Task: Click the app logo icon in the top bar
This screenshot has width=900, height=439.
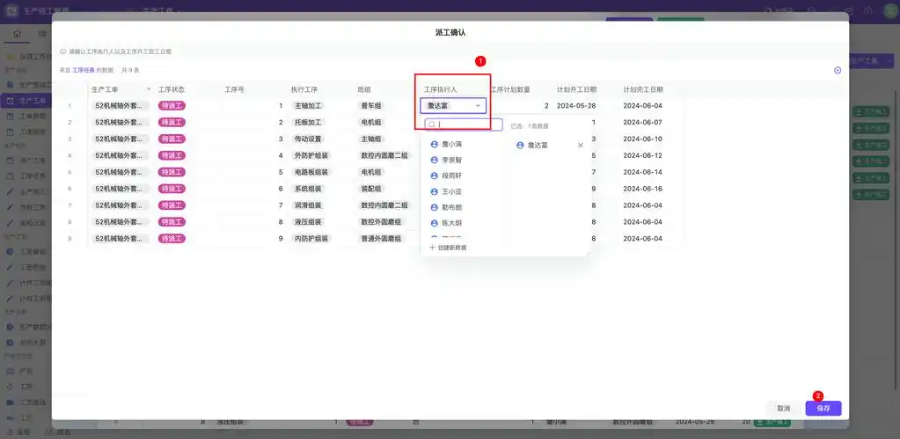Action: click(x=11, y=11)
